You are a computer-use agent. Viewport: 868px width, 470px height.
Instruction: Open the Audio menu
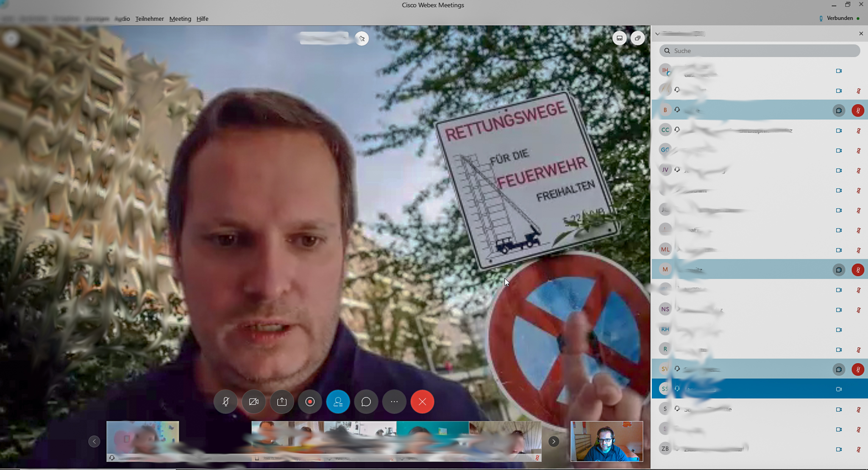pyautogui.click(x=122, y=19)
